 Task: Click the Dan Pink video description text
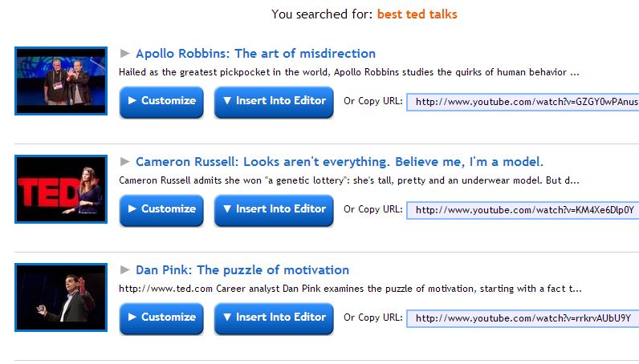(350, 289)
